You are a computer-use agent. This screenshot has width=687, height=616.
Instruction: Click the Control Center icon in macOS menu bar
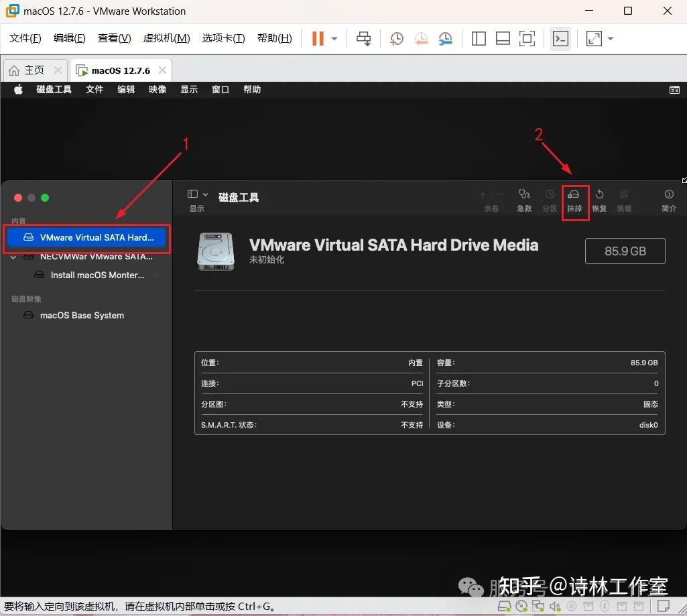click(x=674, y=90)
